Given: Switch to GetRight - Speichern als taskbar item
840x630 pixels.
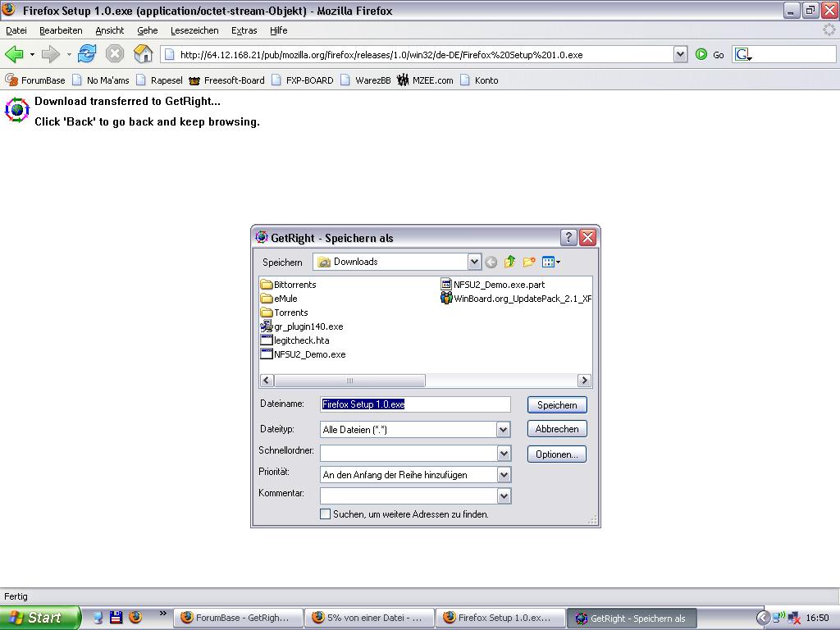Looking at the screenshot, I should (632, 619).
